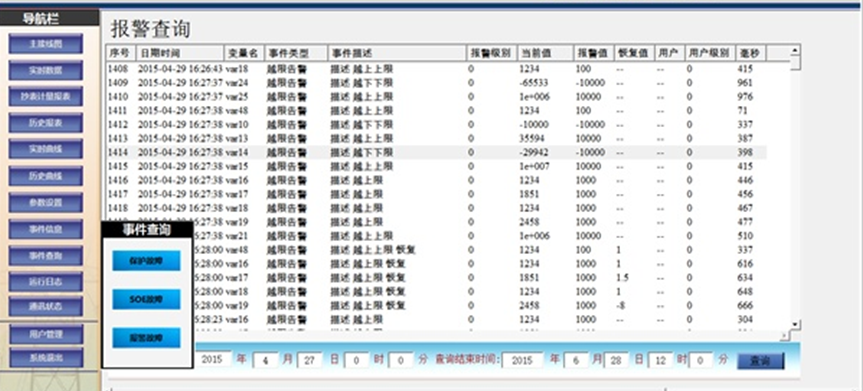Image resolution: width=863 pixels, height=391 pixels.
Task: Open the 实时曲线 page
Action: click(46, 149)
